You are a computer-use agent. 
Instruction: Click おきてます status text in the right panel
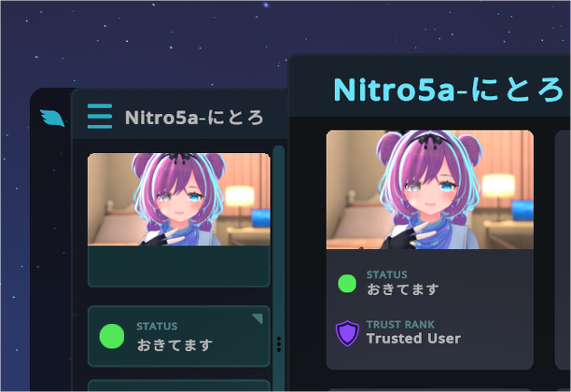point(403,289)
